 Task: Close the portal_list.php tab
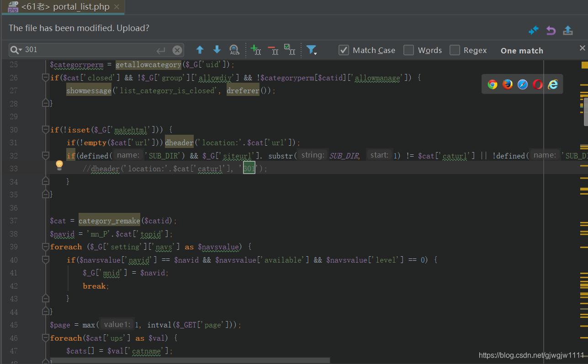pos(117,7)
